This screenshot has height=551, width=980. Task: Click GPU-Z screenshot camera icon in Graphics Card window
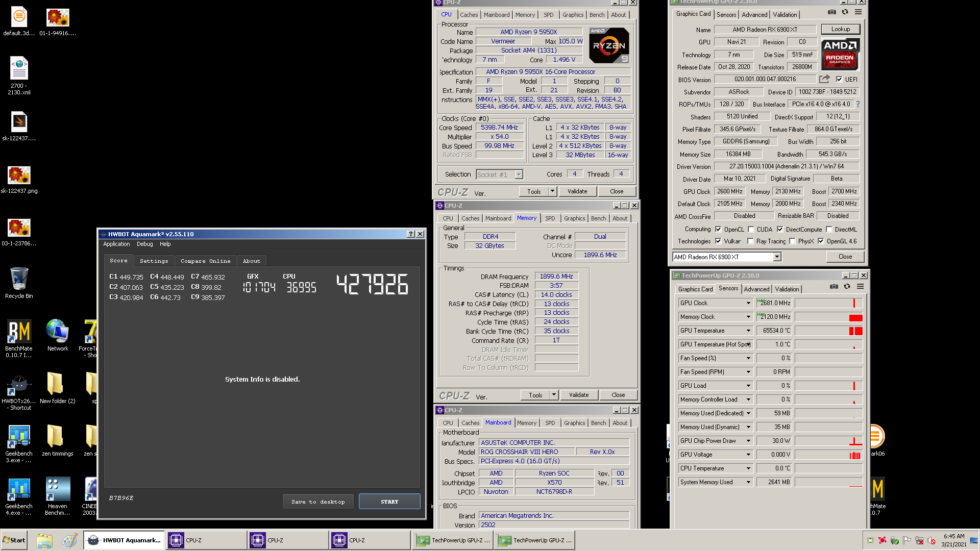832,12
